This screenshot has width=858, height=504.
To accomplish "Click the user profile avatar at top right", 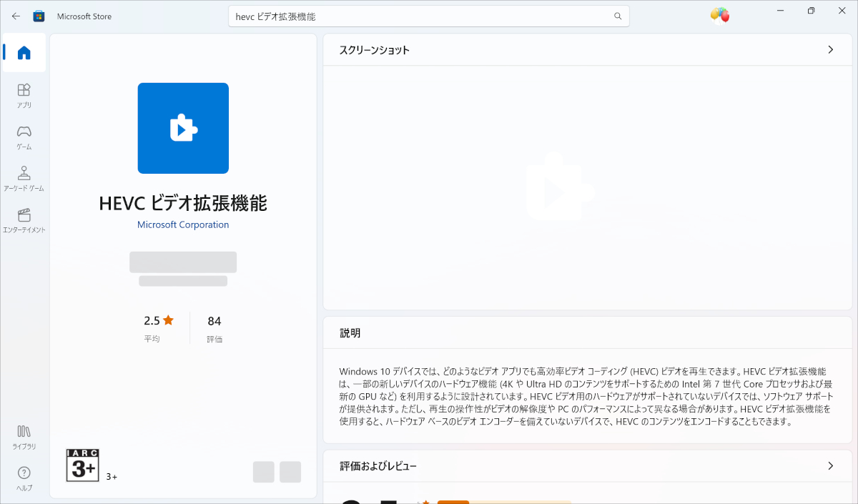I will 719,15.
